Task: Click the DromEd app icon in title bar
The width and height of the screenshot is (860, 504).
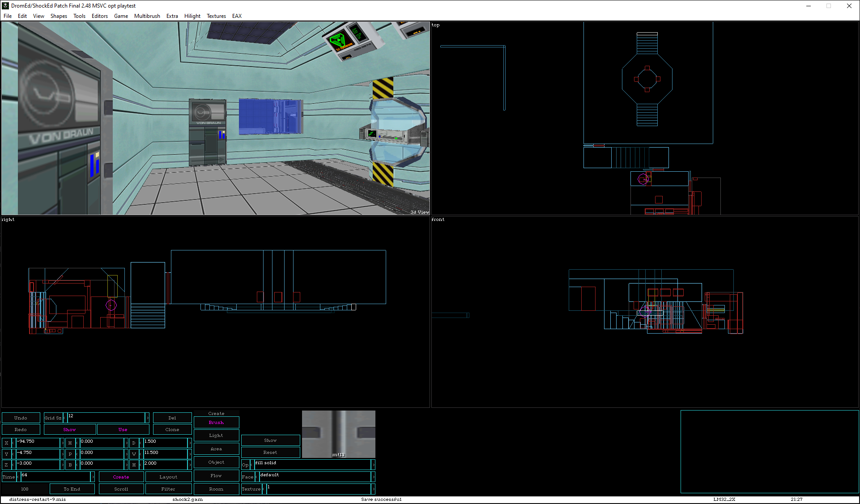Action: [5, 6]
